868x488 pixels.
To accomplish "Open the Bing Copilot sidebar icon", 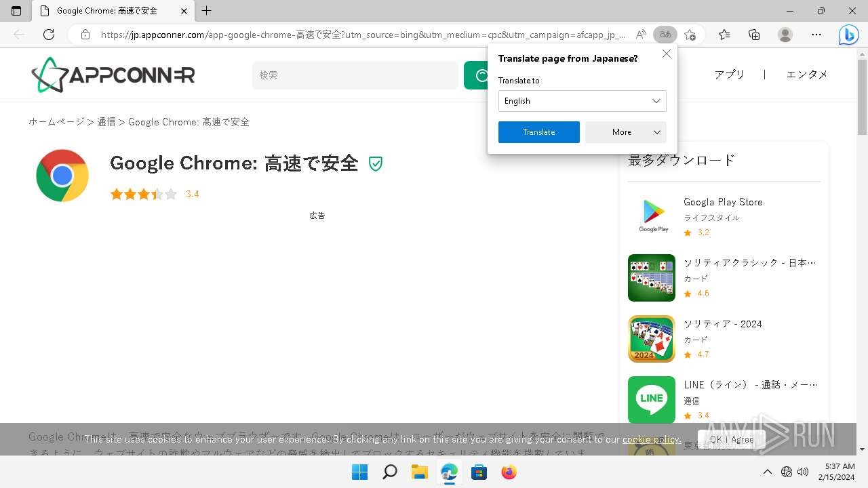I will [x=848, y=35].
